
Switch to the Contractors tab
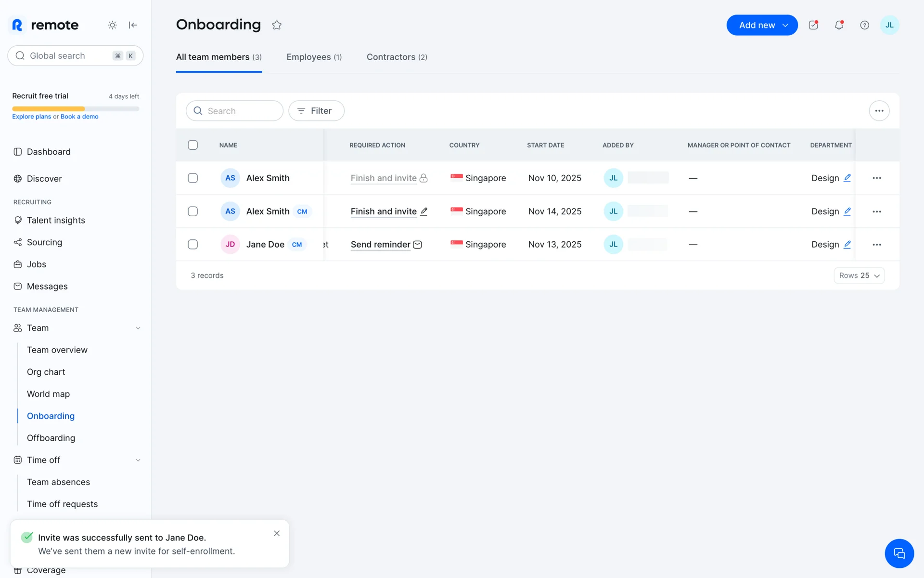coord(397,57)
